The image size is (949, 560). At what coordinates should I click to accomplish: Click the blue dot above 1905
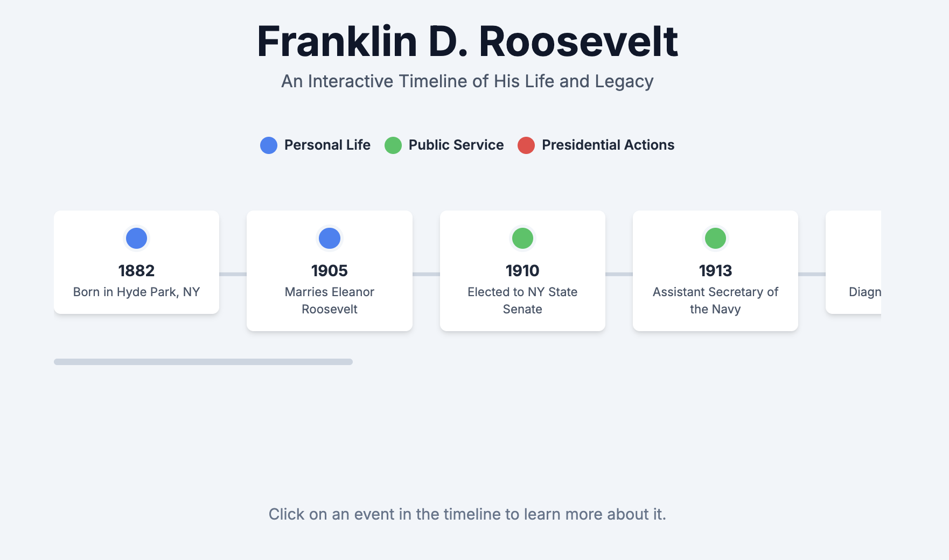330,238
